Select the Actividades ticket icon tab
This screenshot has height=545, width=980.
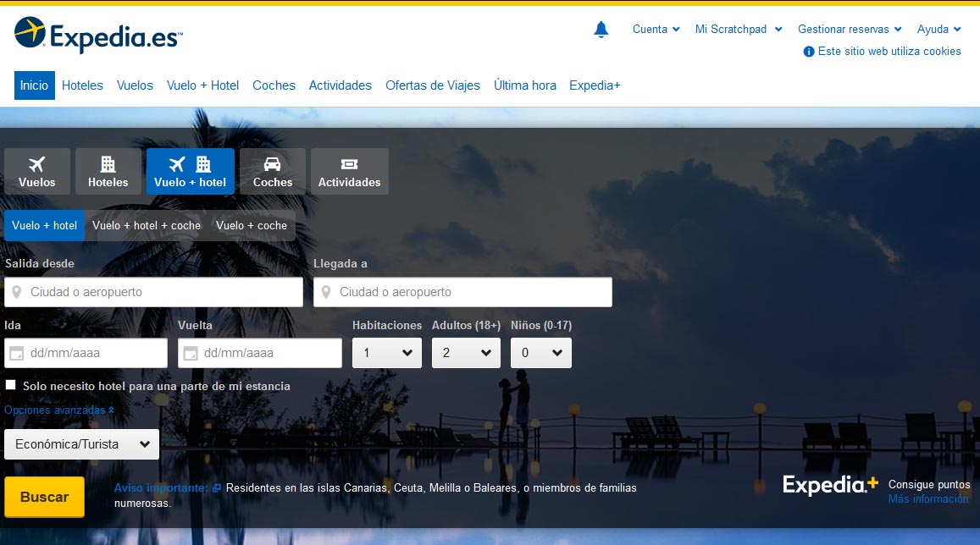tap(349, 172)
